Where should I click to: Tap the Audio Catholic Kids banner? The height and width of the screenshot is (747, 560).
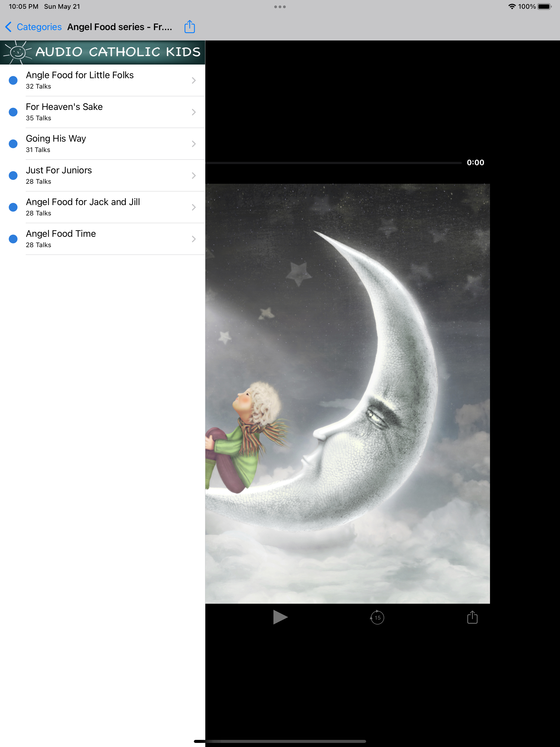point(103,52)
